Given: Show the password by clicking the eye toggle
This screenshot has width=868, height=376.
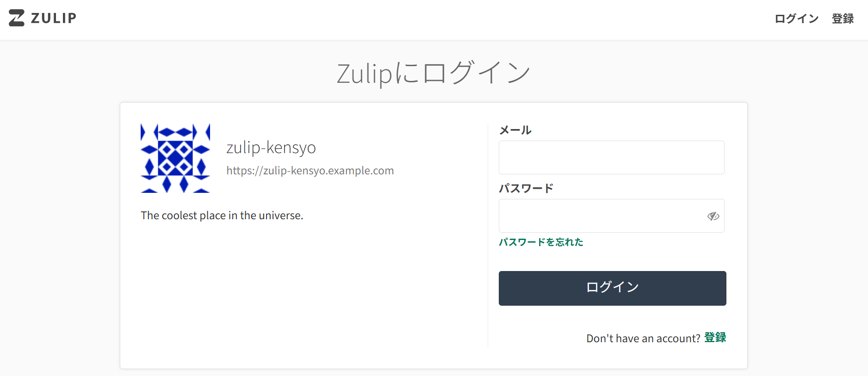Looking at the screenshot, I should point(713,216).
